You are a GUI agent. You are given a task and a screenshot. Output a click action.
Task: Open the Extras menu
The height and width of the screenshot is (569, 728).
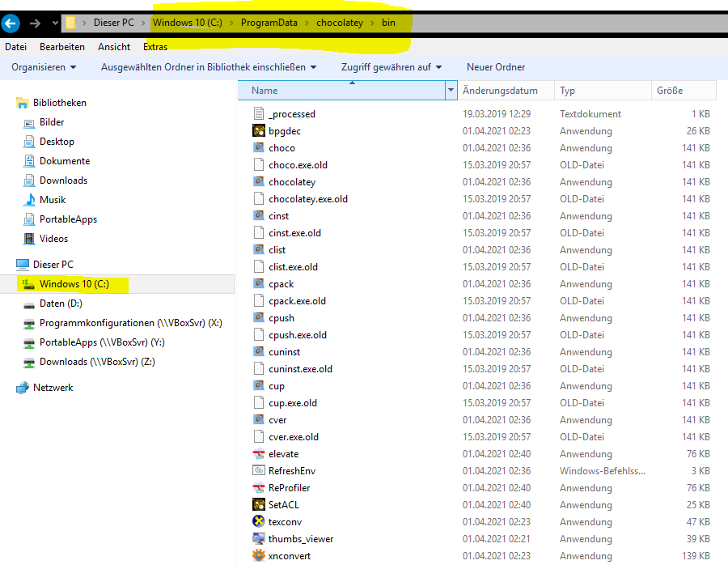(155, 46)
